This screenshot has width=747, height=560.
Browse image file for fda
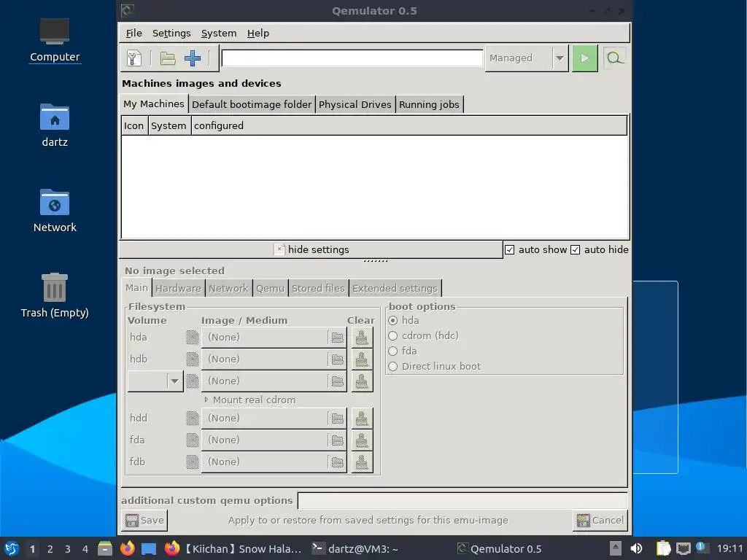(337, 440)
